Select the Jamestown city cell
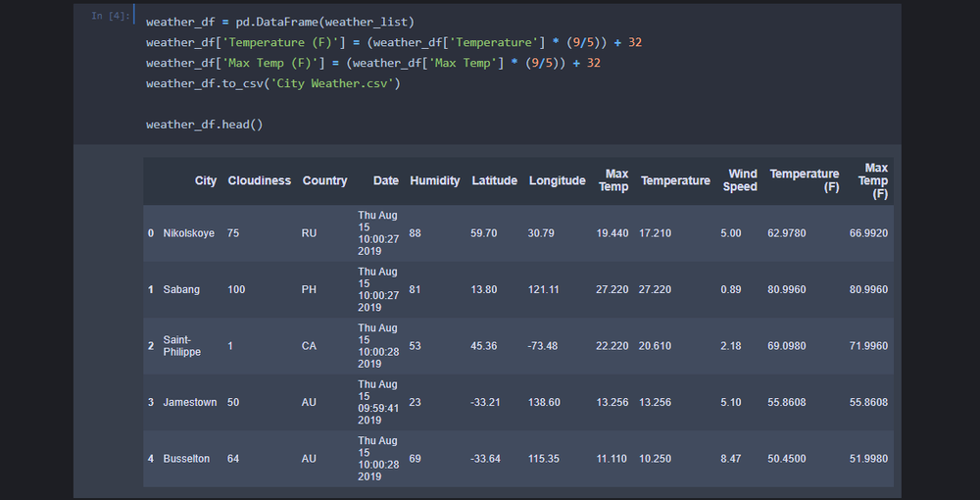The width and height of the screenshot is (980, 500). [190, 402]
